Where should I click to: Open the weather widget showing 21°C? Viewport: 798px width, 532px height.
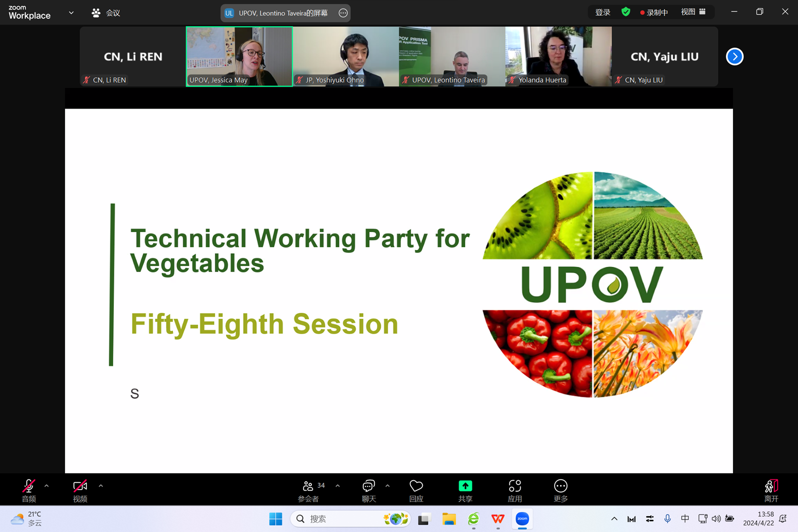coord(26,519)
